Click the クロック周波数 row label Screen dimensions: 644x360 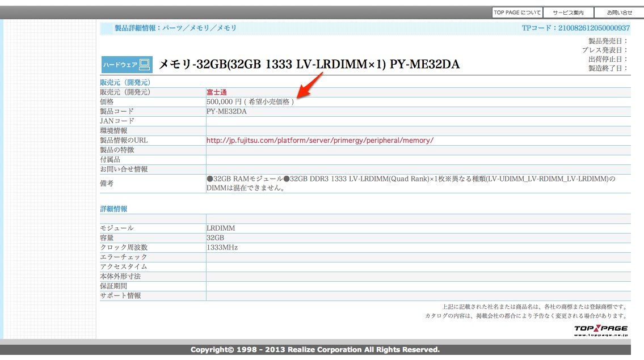pos(124,248)
